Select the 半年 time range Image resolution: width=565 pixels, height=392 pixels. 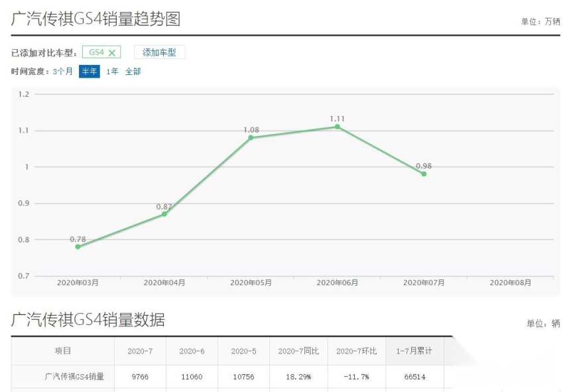pyautogui.click(x=90, y=72)
